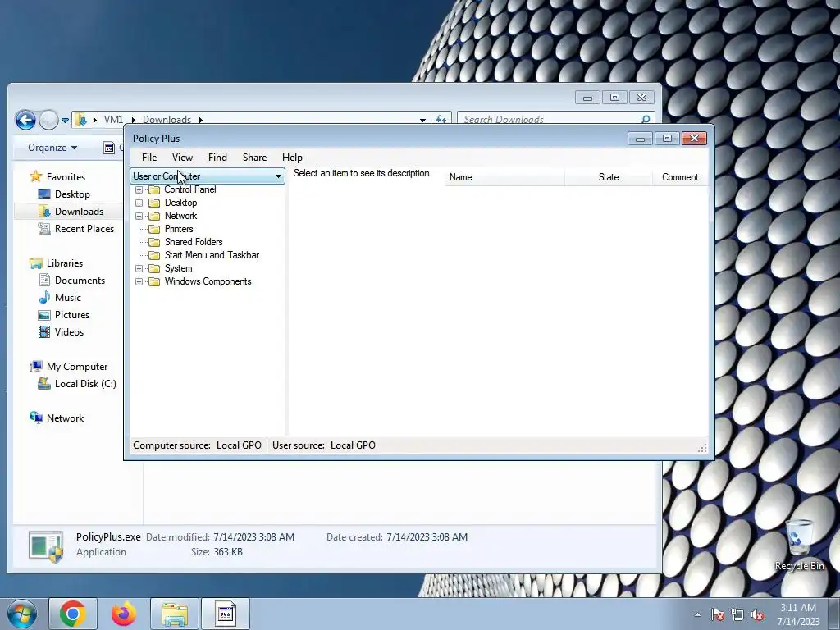Open the Windows Start menu
840x630 pixels.
pyautogui.click(x=21, y=614)
